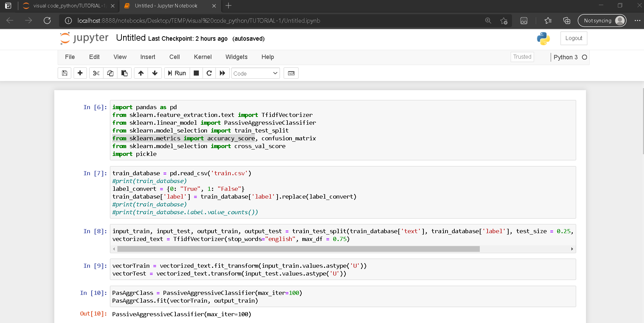Rename the notebook via the Untitled title
This screenshot has width=644, height=323.
tap(131, 38)
